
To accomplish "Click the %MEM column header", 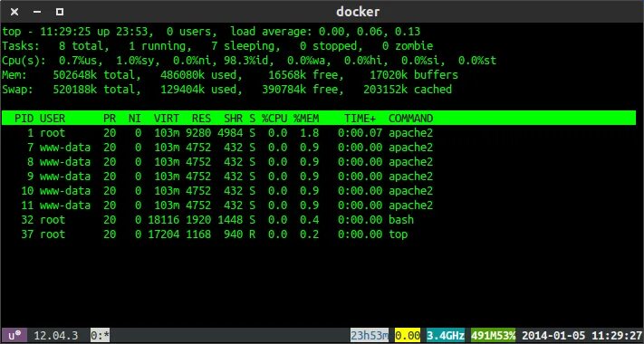I will 306,119.
